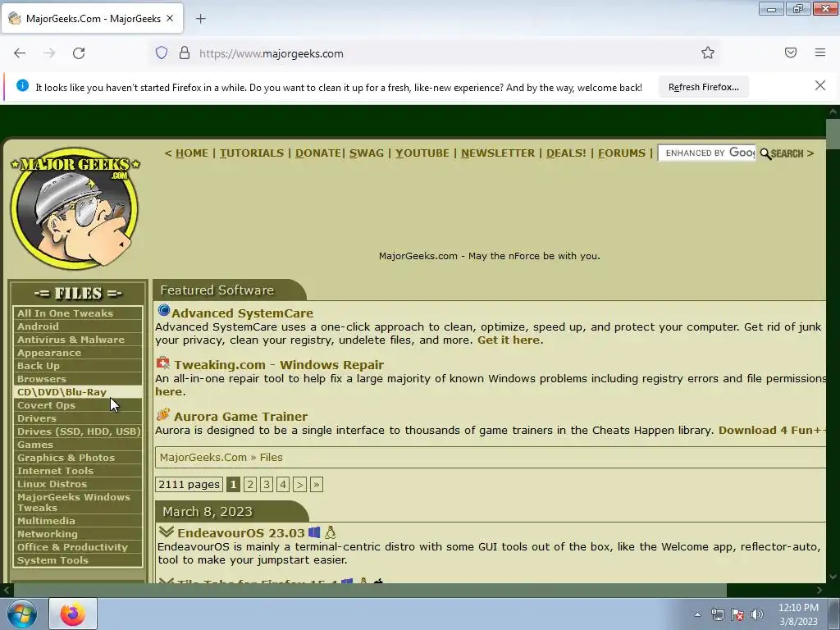The width and height of the screenshot is (840, 630).
Task: Jump to the last page with » button
Action: click(316, 484)
